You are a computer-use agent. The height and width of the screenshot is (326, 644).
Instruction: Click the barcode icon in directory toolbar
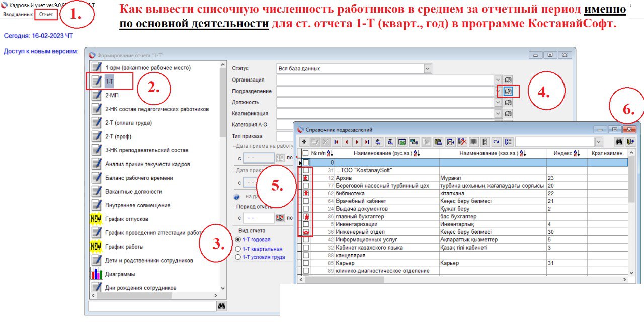pyautogui.click(x=474, y=142)
